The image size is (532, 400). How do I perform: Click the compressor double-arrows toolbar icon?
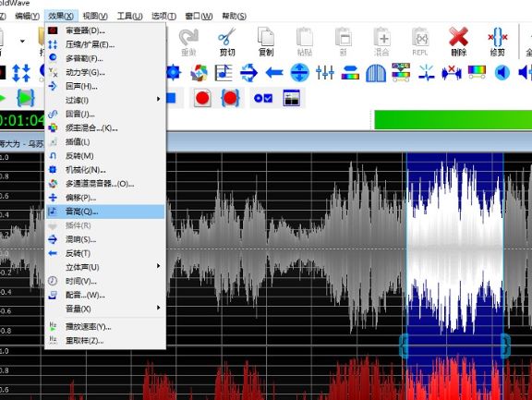coord(21,73)
